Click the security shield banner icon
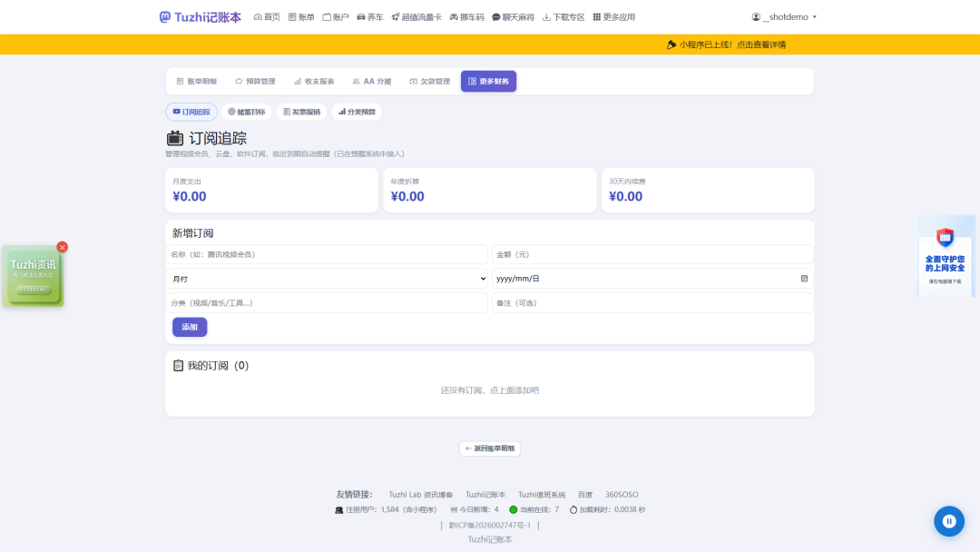The height and width of the screenshot is (552, 980). tap(945, 238)
